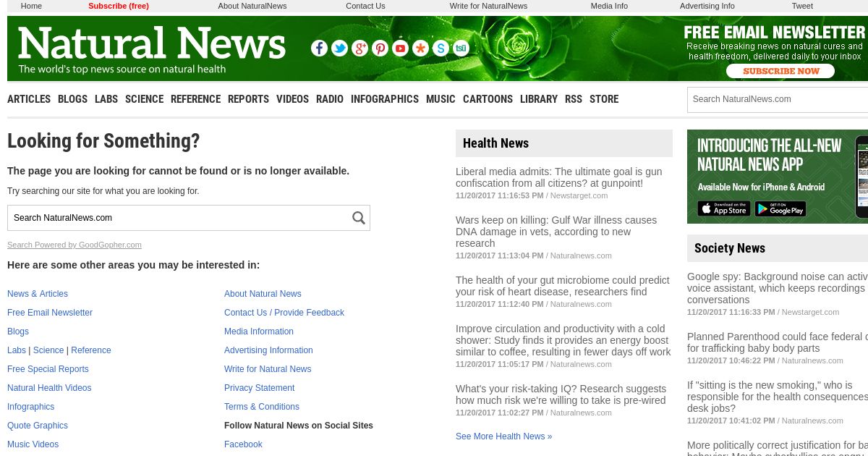Open the Gulf War illness article
868x456 pixels.
(x=556, y=232)
